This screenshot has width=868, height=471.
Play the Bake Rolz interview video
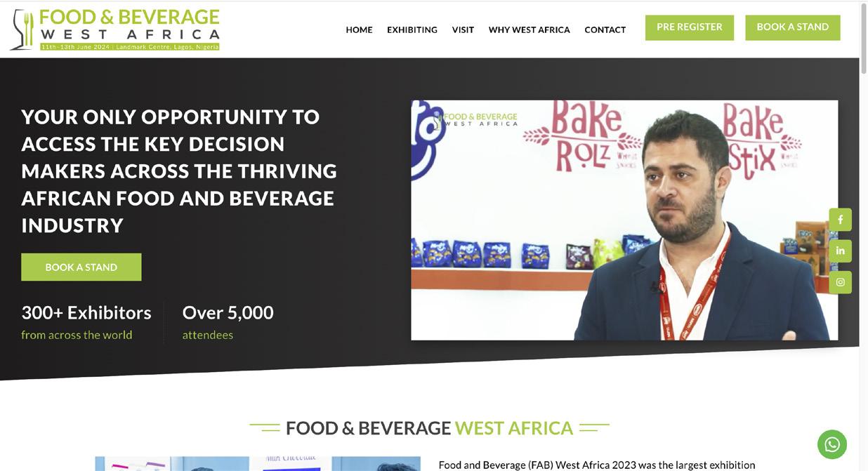pyautogui.click(x=624, y=220)
